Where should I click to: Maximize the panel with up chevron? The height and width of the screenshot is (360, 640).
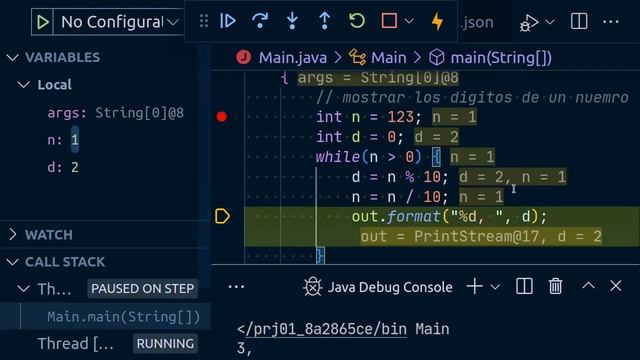click(588, 286)
